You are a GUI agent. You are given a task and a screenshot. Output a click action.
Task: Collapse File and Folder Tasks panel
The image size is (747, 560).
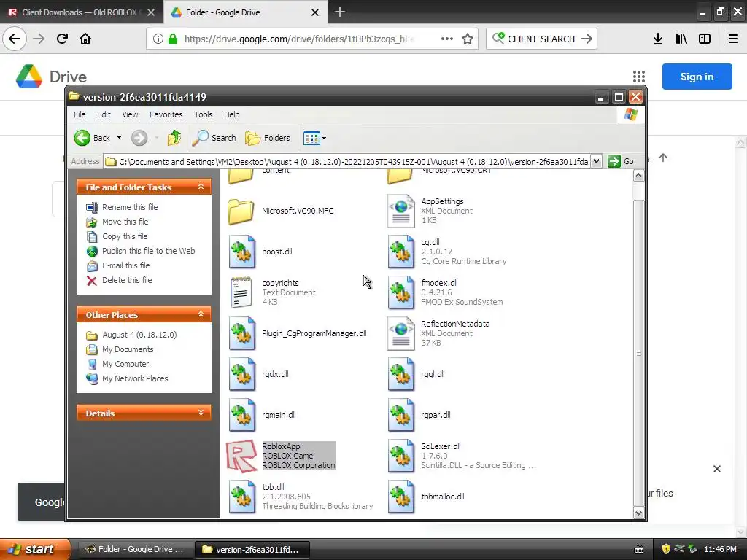201,187
